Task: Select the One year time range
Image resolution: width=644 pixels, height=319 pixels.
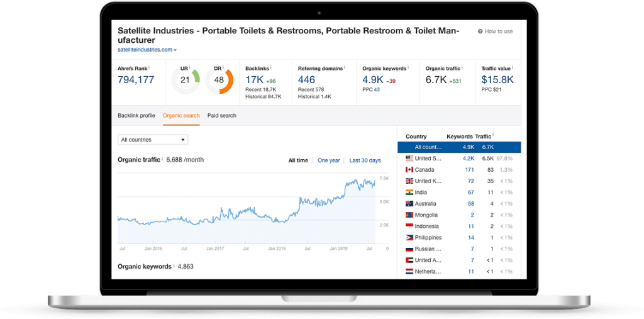Action: click(x=328, y=160)
